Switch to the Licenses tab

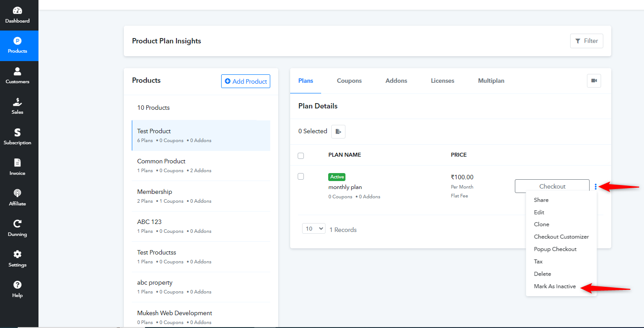click(443, 81)
